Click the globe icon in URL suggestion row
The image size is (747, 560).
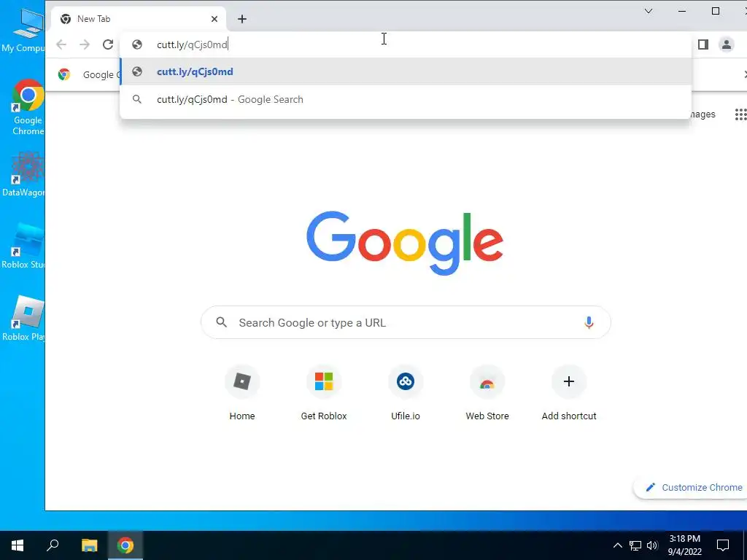137,71
